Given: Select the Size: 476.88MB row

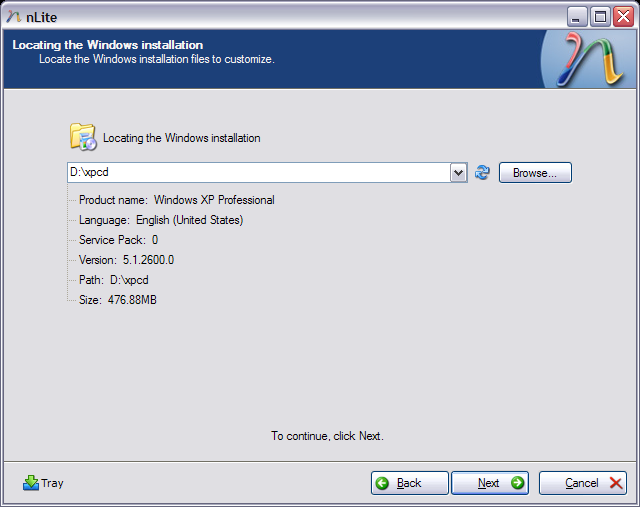Looking at the screenshot, I should tap(118, 300).
